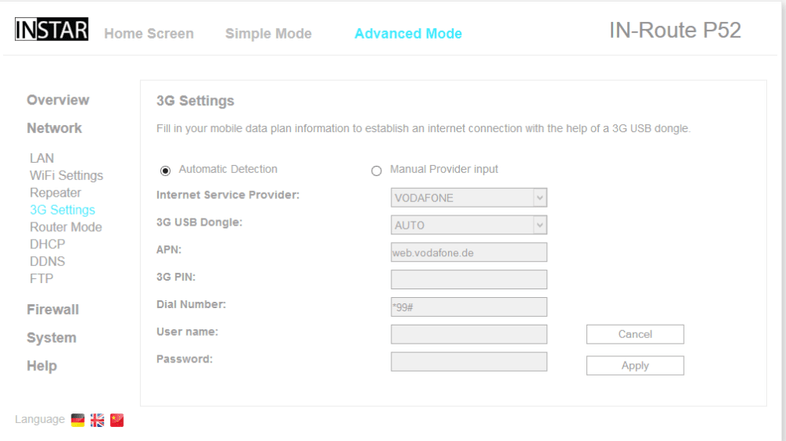Go to Router Mode page
Screen dimensions: 786x441
tap(66, 227)
